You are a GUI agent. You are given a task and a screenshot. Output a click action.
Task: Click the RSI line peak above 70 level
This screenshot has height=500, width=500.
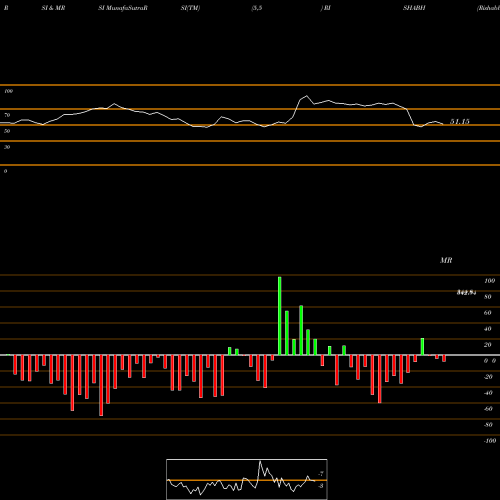pos(307,96)
